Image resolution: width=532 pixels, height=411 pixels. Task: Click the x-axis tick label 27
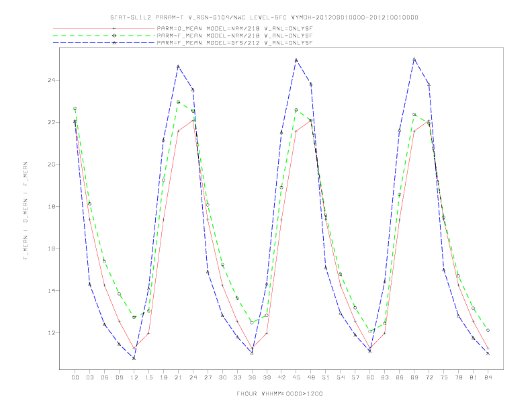click(208, 377)
